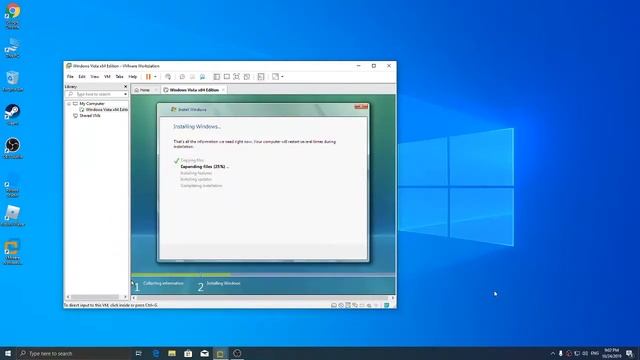Click the VM view horizontal scrollbar

point(263,298)
